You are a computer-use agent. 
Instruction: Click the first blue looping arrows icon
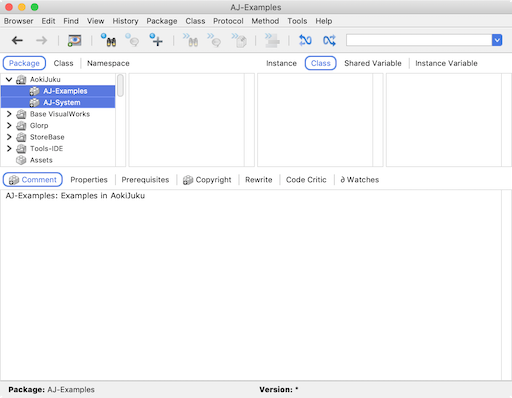click(305, 40)
